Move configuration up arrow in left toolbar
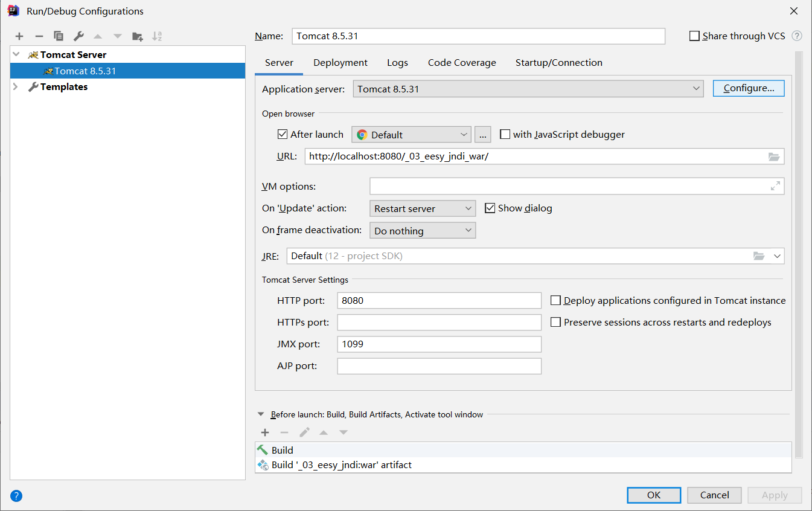812x511 pixels. click(98, 36)
